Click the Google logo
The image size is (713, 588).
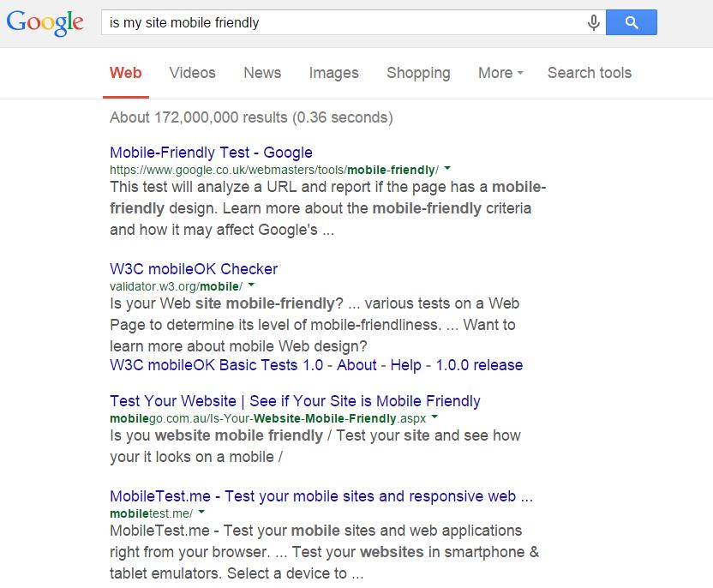[45, 23]
